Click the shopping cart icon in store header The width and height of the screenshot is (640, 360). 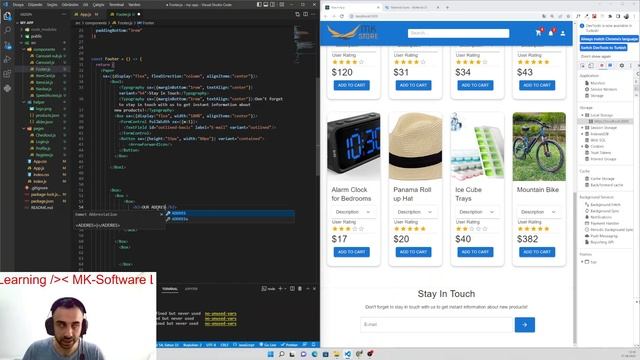pos(539,33)
